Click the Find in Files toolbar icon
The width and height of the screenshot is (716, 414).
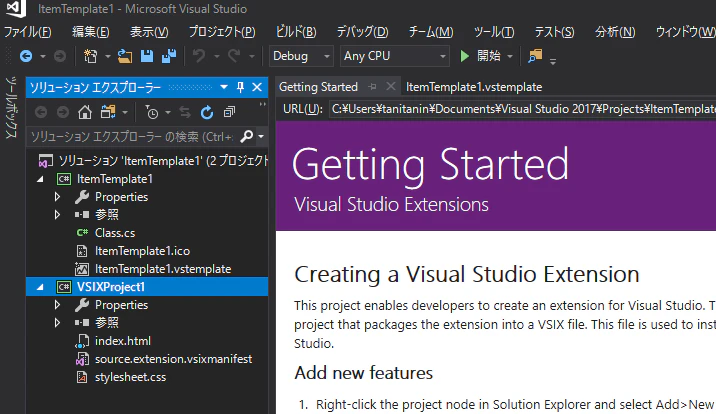tap(535, 56)
